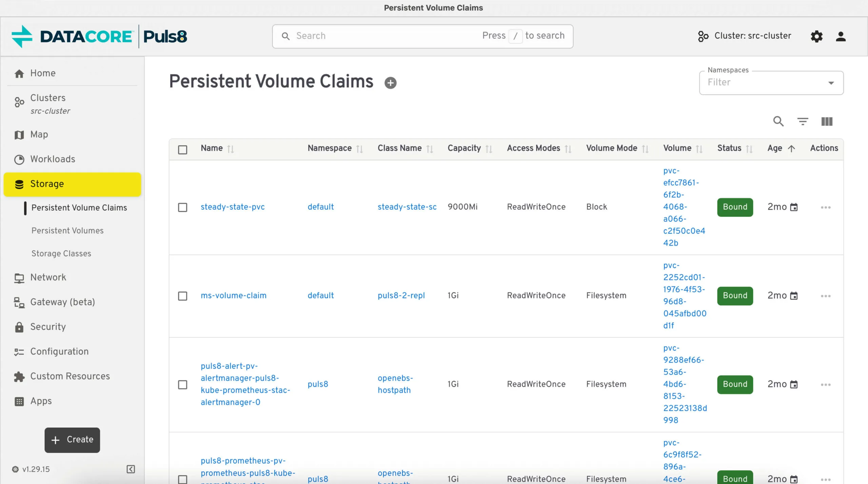The width and height of the screenshot is (868, 484).
Task: Collapse the sidebar using bottom arrow icon
Action: pos(131,469)
